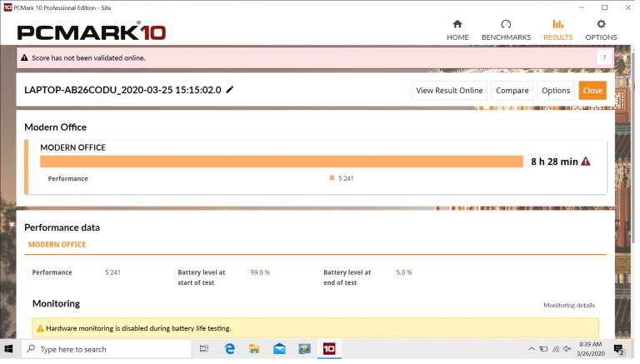640x364 pixels.
Task: Click the 5 241 score in Modern Office card
Action: click(346, 178)
